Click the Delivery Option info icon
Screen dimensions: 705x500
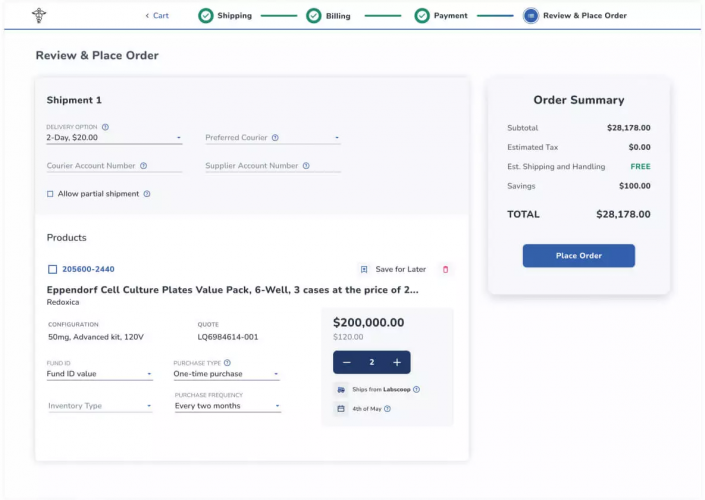coord(105,127)
